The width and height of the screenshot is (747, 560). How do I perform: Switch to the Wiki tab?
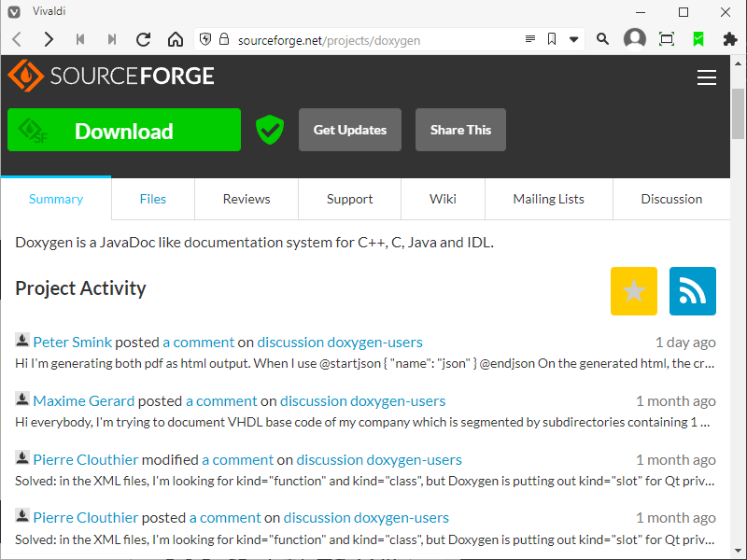coord(443,199)
